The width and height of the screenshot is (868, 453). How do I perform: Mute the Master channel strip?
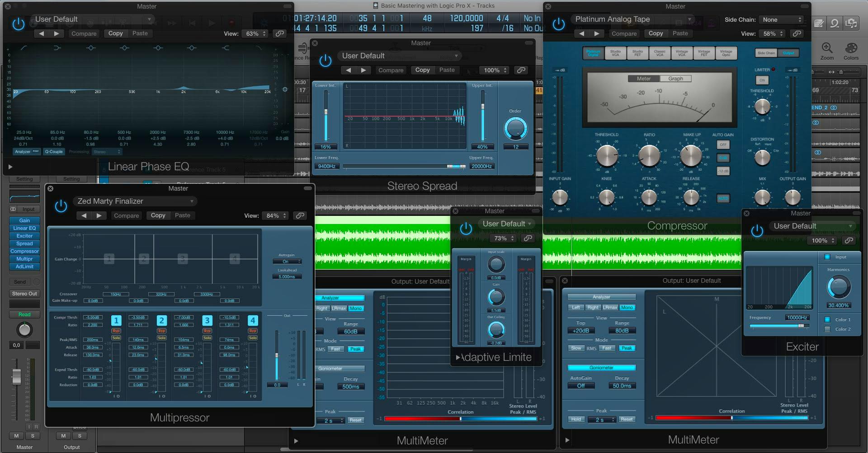[17, 436]
